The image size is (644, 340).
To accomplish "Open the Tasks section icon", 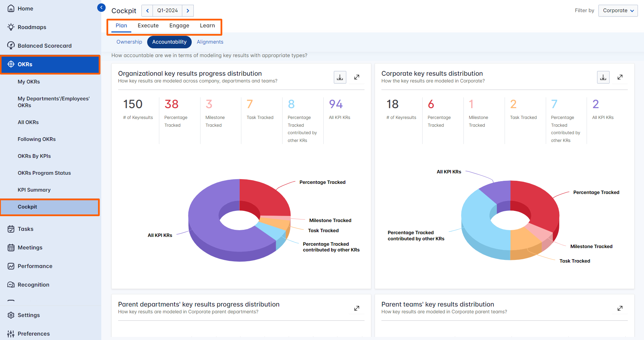I will pyautogui.click(x=11, y=229).
